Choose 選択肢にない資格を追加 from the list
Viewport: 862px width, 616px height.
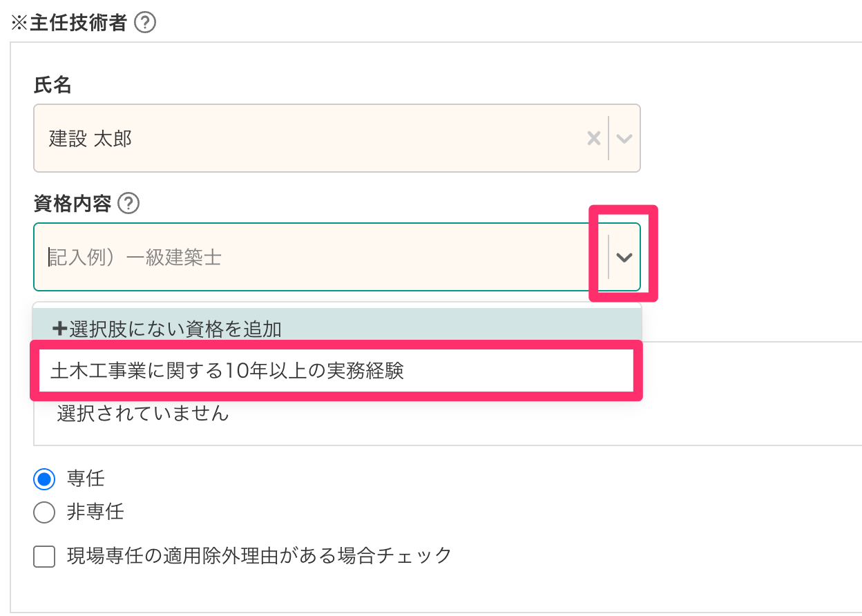tap(176, 329)
